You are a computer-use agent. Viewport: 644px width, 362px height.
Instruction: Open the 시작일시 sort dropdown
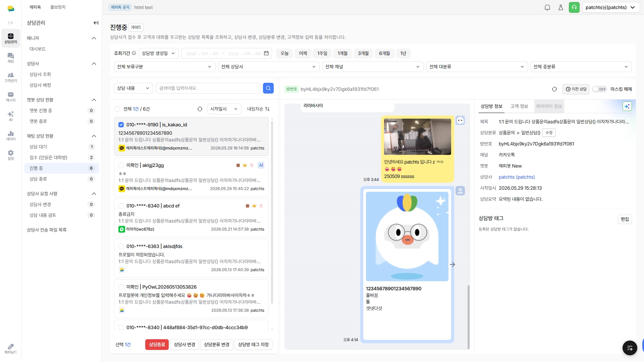click(x=224, y=109)
